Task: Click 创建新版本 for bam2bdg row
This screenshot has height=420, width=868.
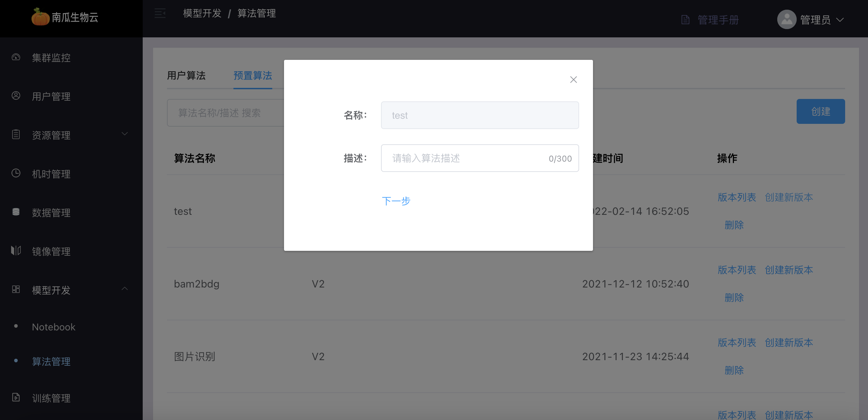Action: pyautogui.click(x=789, y=270)
